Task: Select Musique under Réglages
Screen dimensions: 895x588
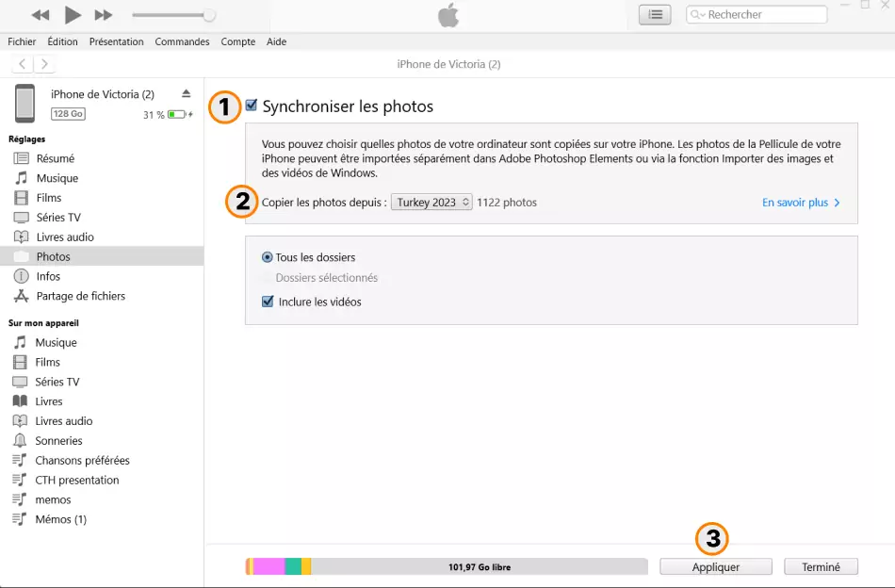Action: click(x=57, y=178)
